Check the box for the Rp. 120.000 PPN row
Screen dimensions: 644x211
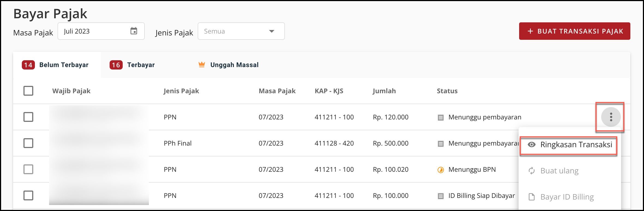pyautogui.click(x=28, y=117)
